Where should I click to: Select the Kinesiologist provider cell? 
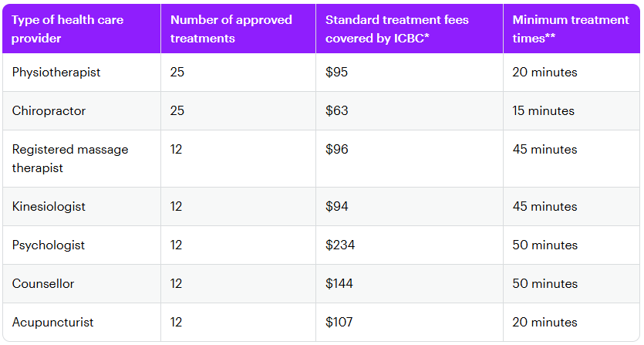(x=49, y=207)
